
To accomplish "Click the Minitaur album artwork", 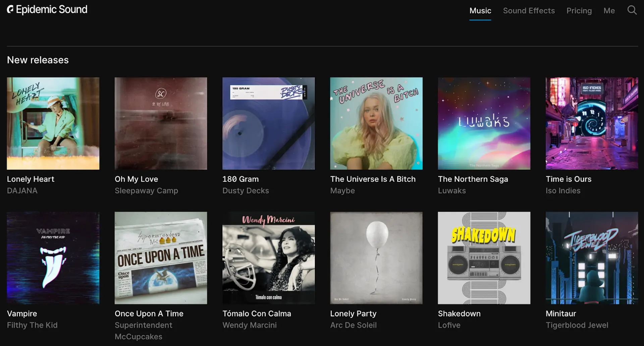I will [592, 258].
